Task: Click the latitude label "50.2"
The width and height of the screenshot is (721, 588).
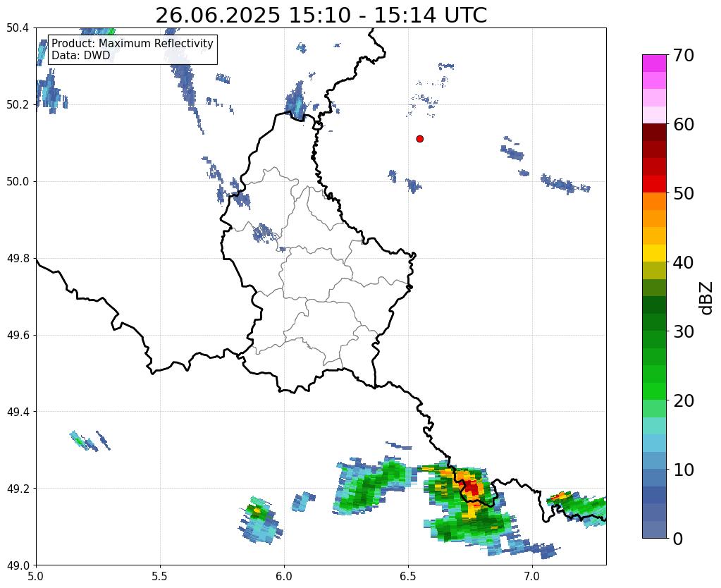Action: (18, 104)
